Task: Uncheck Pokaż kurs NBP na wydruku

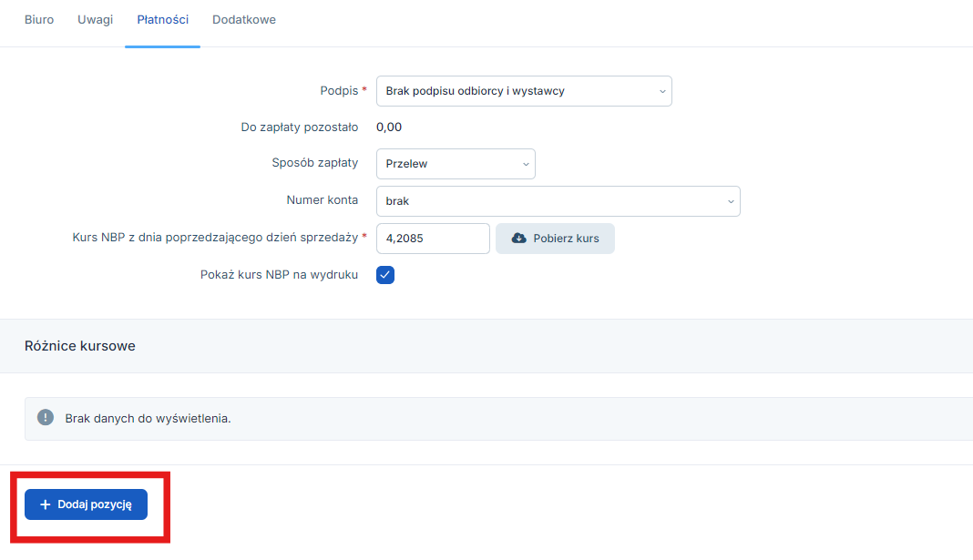Action: pos(385,275)
